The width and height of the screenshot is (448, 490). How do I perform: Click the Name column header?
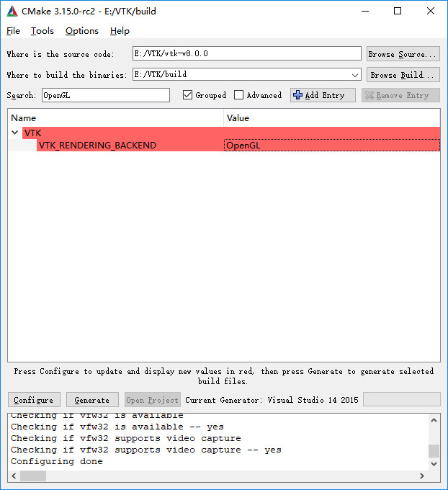(115, 117)
